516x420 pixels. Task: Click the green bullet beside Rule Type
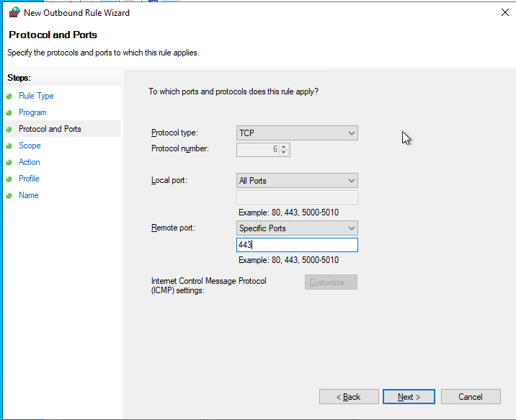click(9, 96)
